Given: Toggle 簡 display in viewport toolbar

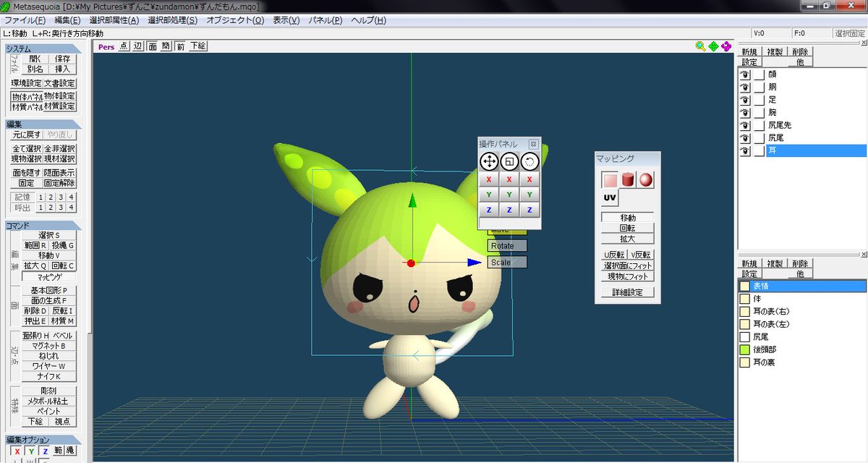Looking at the screenshot, I should coord(166,46).
